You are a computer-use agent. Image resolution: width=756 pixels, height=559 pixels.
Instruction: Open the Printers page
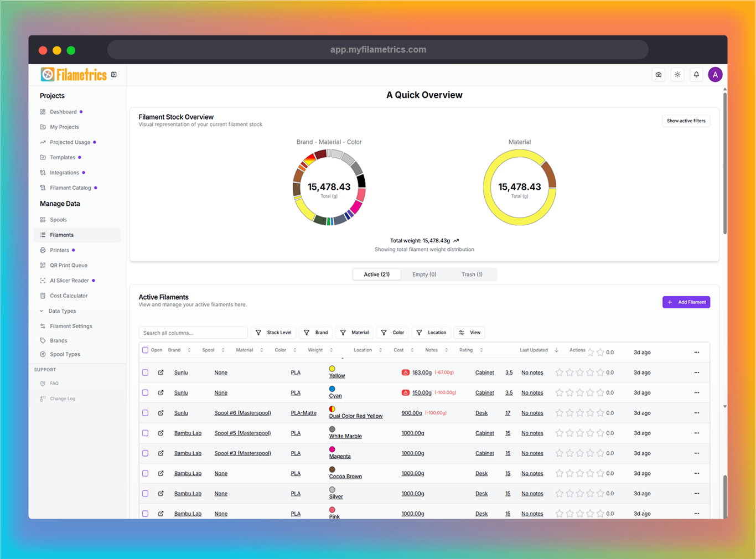(x=58, y=250)
